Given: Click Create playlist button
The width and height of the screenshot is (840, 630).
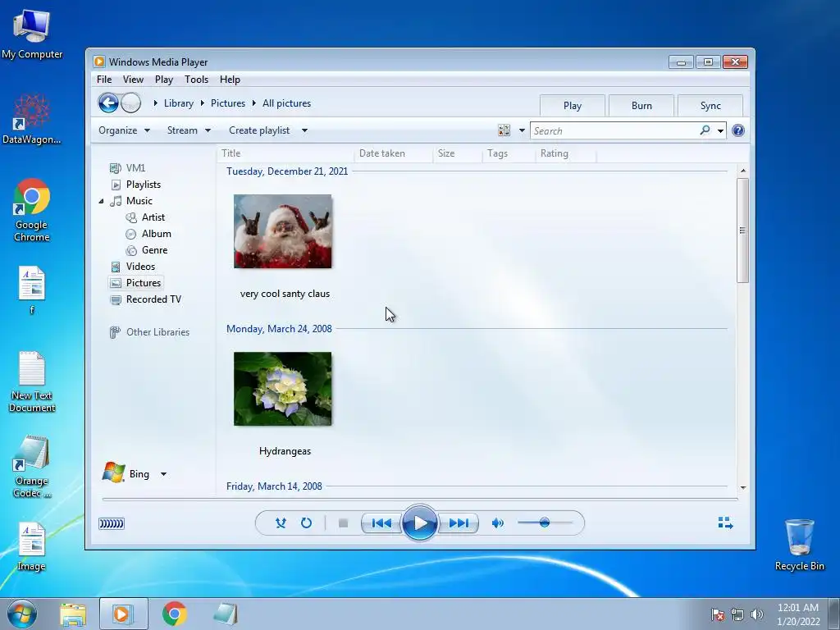Looking at the screenshot, I should point(259,130).
